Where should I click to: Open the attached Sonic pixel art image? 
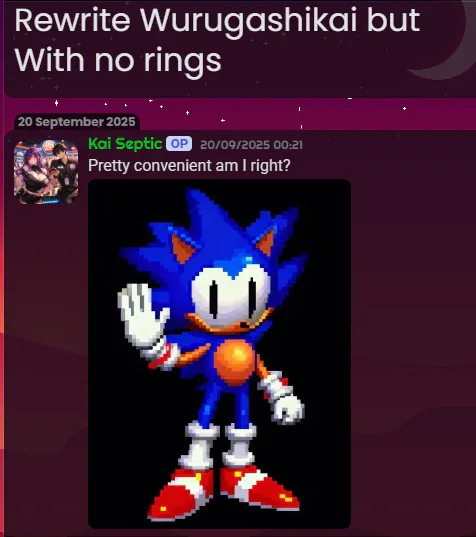[220, 354]
